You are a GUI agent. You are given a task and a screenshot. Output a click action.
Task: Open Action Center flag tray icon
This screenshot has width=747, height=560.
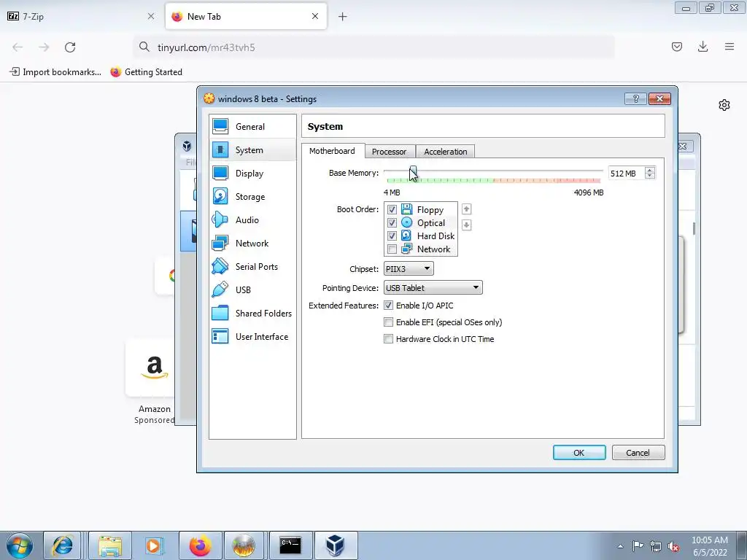638,547
